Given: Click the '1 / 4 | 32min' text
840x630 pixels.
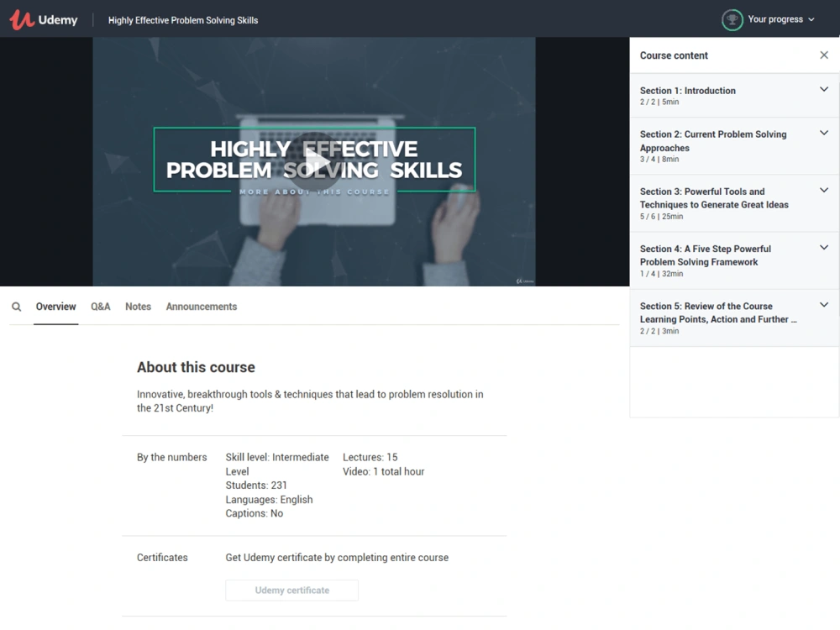Looking at the screenshot, I should click(661, 274).
